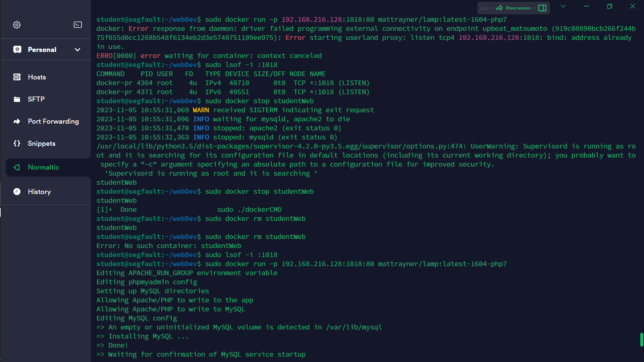Open the Personal vault selector
644x362 pixels.
(x=42, y=50)
